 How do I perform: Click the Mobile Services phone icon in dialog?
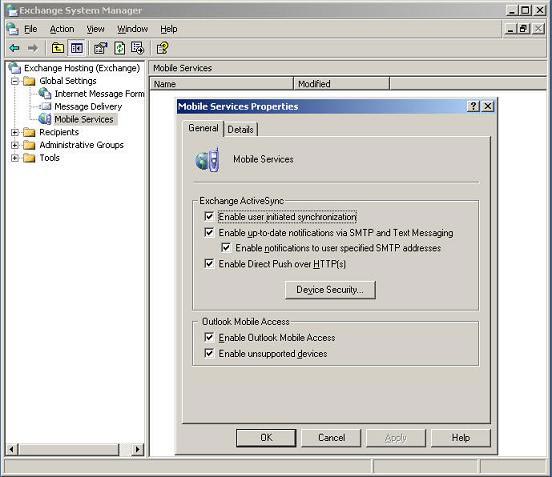(208, 160)
